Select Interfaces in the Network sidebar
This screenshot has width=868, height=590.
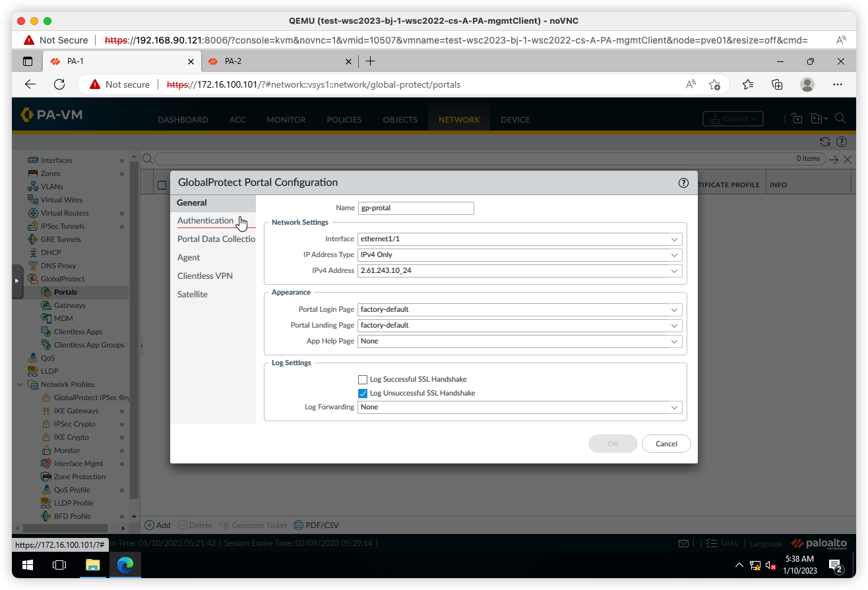point(55,160)
